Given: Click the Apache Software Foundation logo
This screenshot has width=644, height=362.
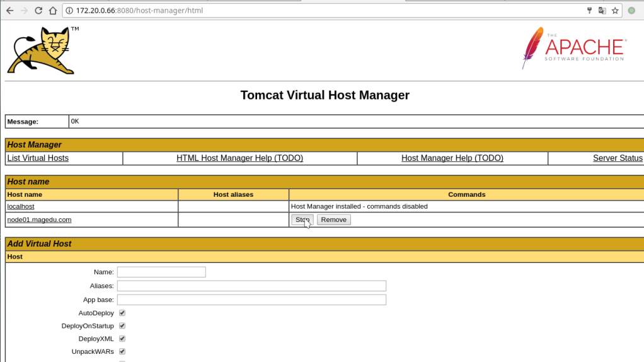Looking at the screenshot, I should (x=574, y=48).
